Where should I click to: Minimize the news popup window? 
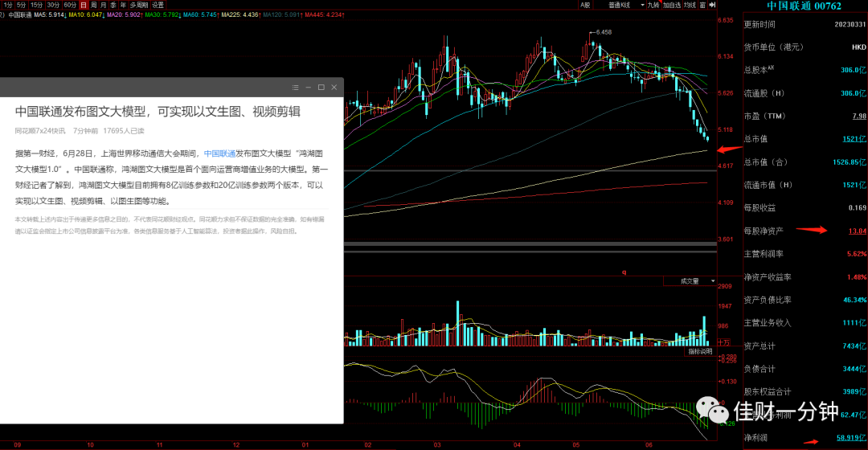click(x=309, y=88)
